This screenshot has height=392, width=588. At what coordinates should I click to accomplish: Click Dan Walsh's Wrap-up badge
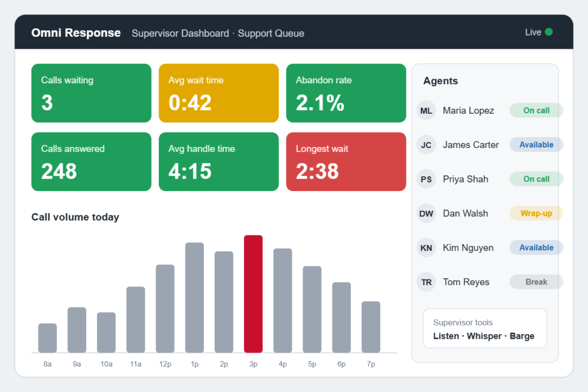pos(536,214)
